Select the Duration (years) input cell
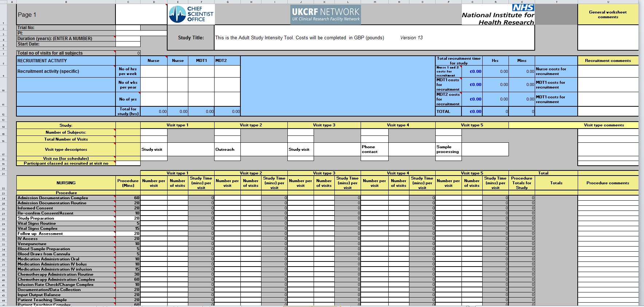The image size is (644, 307). 128,39
